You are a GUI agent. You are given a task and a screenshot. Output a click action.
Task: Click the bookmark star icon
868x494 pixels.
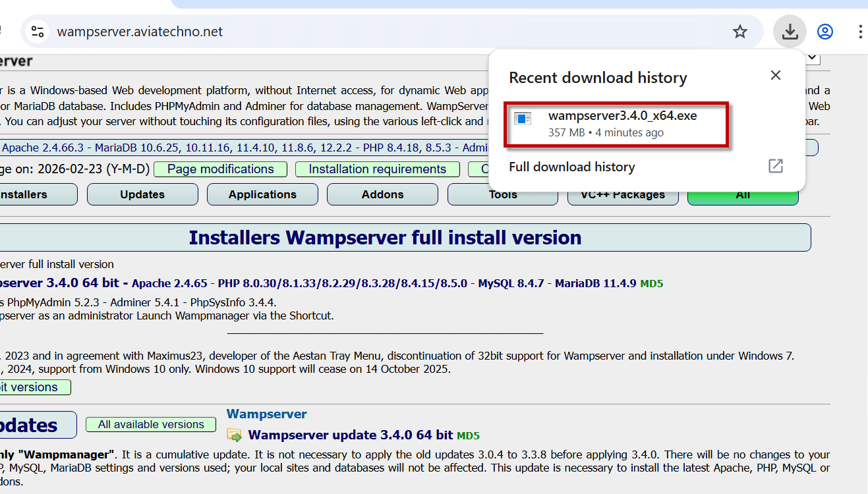click(740, 32)
